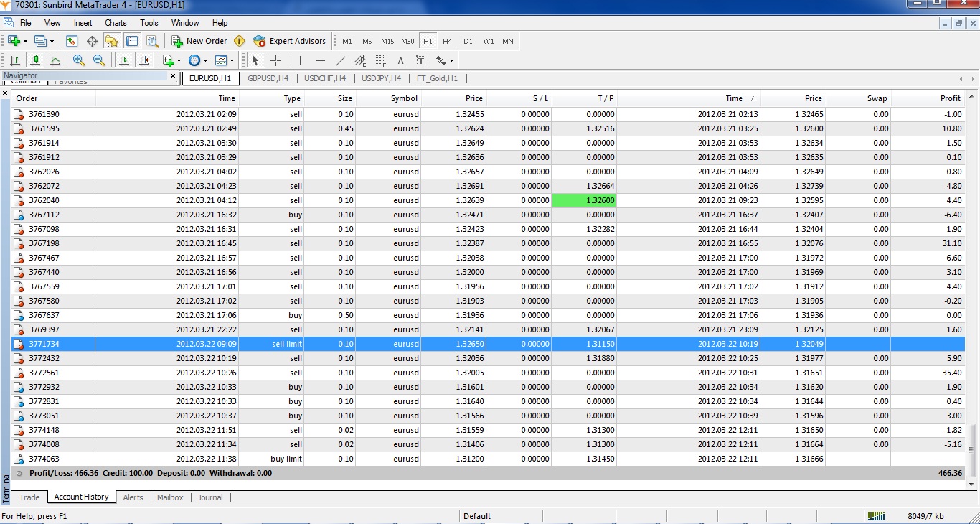Switch to the Journal tab
980x524 pixels.
pyautogui.click(x=210, y=497)
